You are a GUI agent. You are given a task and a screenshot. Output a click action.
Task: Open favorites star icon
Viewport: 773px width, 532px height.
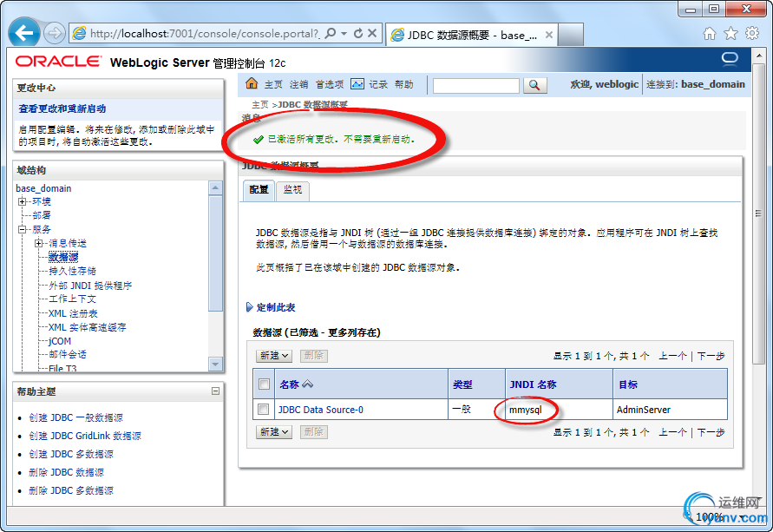coord(730,34)
